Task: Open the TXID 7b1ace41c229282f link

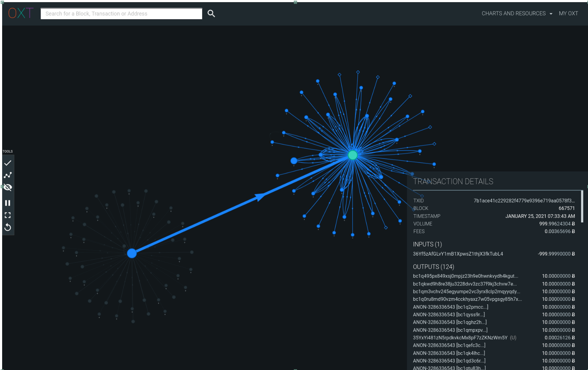Action: click(x=524, y=201)
